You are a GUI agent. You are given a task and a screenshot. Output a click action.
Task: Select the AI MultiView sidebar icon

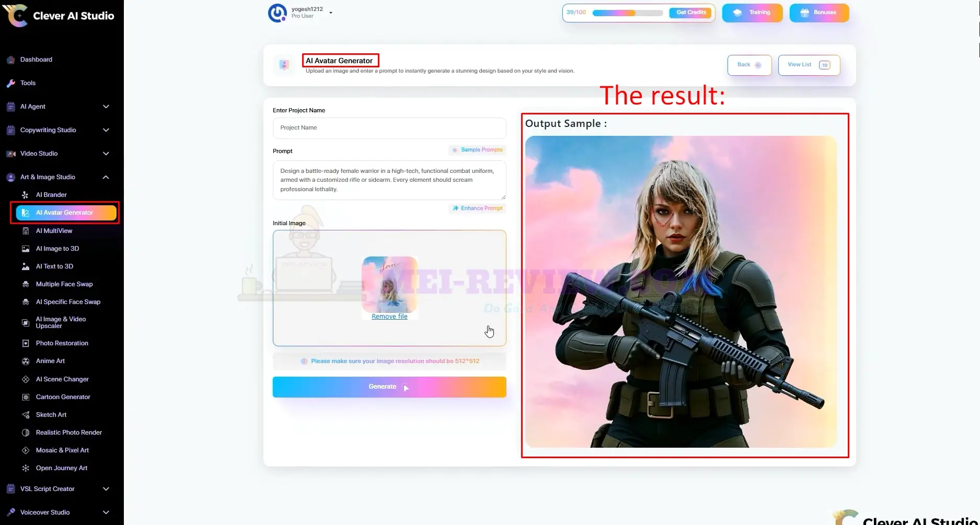point(25,231)
